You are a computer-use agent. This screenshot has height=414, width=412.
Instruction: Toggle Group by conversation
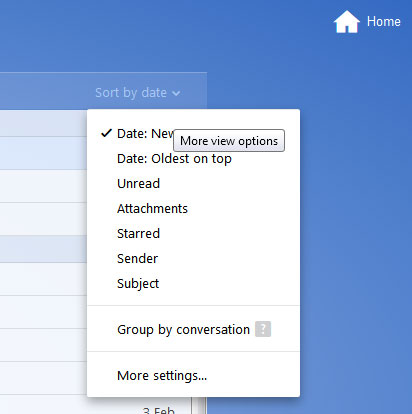click(x=183, y=330)
